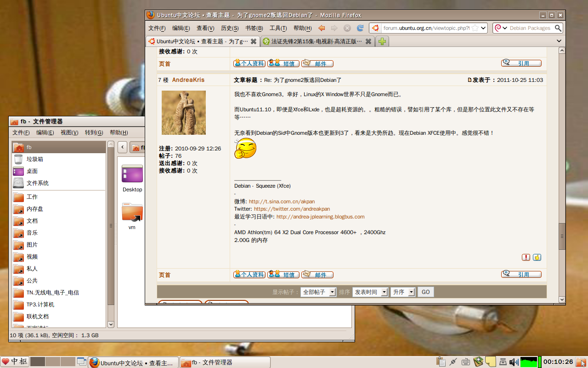The width and height of the screenshot is (588, 368).
Task: Open Firefox's 文件(F) menu
Action: coord(157,28)
